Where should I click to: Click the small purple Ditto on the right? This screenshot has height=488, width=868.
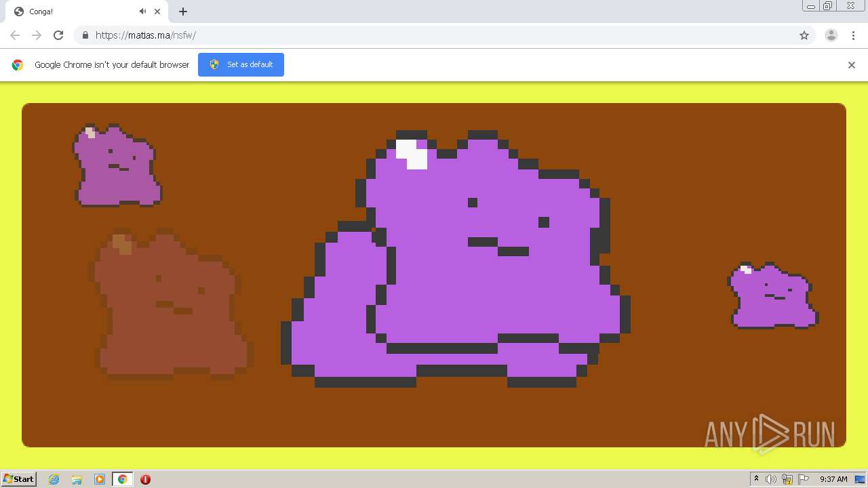click(773, 296)
